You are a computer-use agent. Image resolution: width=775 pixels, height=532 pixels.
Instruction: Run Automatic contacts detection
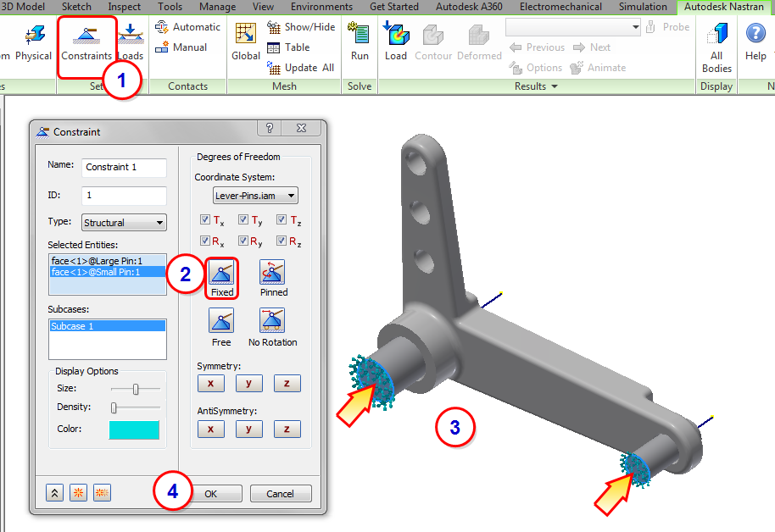pyautogui.click(x=187, y=27)
